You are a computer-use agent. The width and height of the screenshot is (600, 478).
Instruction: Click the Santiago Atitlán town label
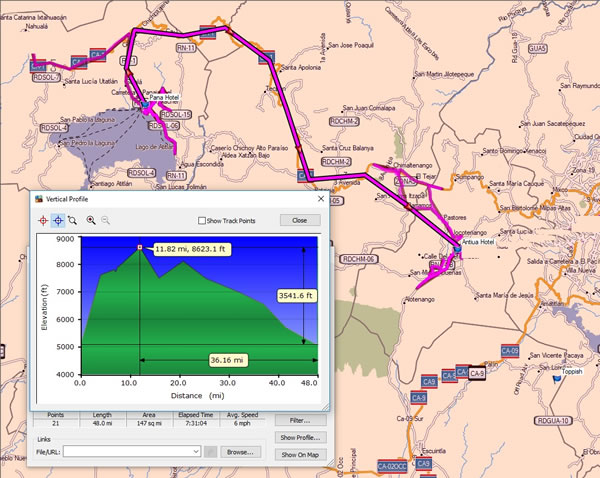point(112,184)
